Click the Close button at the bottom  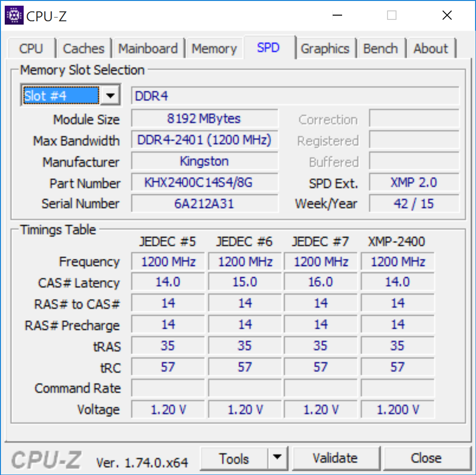[426, 458]
